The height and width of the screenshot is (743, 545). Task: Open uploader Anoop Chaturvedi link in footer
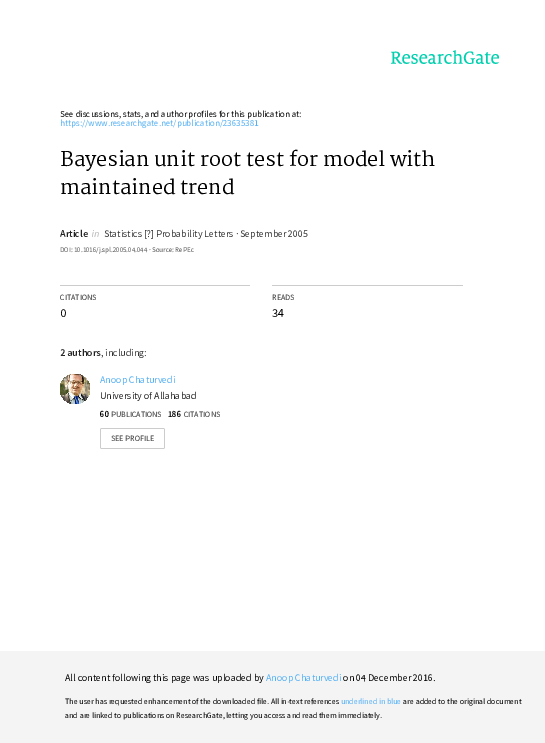pyautogui.click(x=303, y=678)
